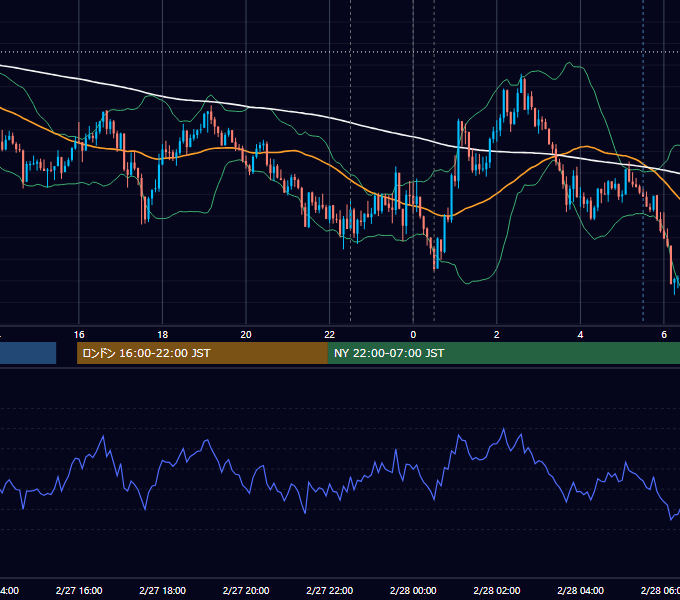Click the 2/27 16:00 date label

pyautogui.click(x=79, y=590)
